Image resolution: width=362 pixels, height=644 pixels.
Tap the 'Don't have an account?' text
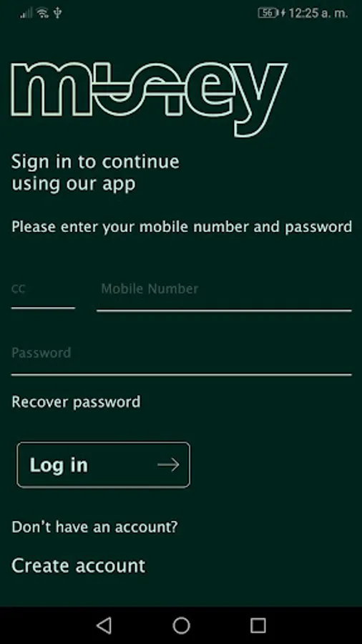pyautogui.click(x=94, y=527)
